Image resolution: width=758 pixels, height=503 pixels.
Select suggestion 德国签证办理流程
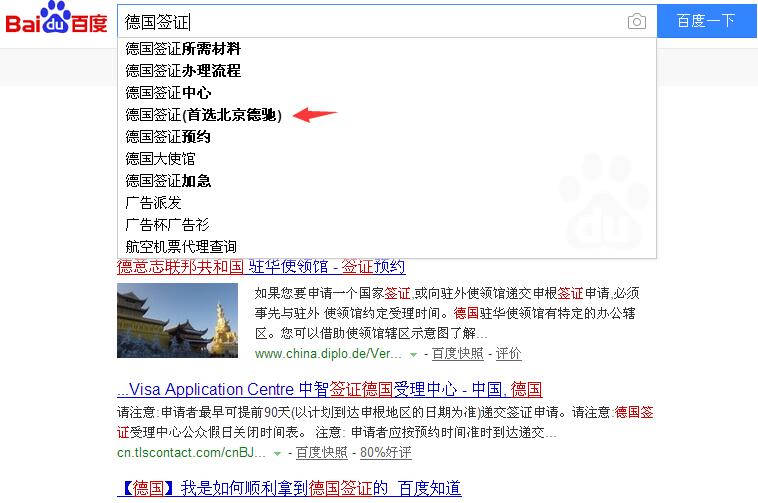click(x=386, y=71)
